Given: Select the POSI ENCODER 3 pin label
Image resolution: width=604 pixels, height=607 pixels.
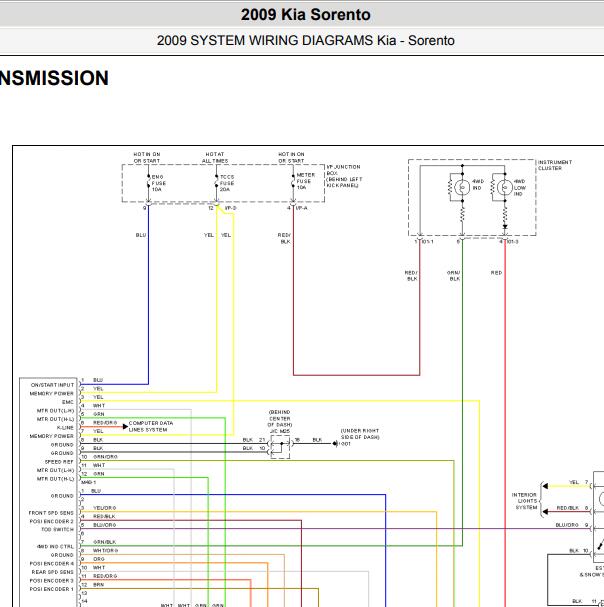Looking at the screenshot, I should 51,581.
